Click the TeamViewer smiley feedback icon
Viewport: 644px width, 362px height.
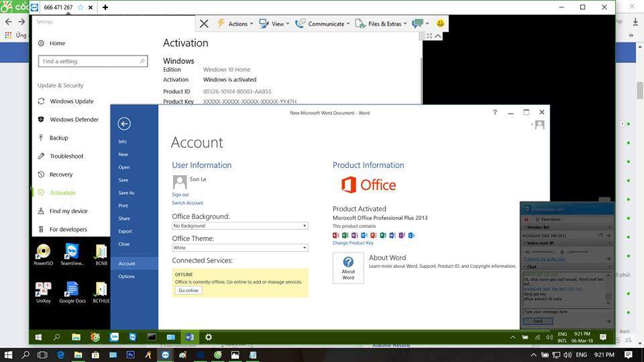[440, 24]
